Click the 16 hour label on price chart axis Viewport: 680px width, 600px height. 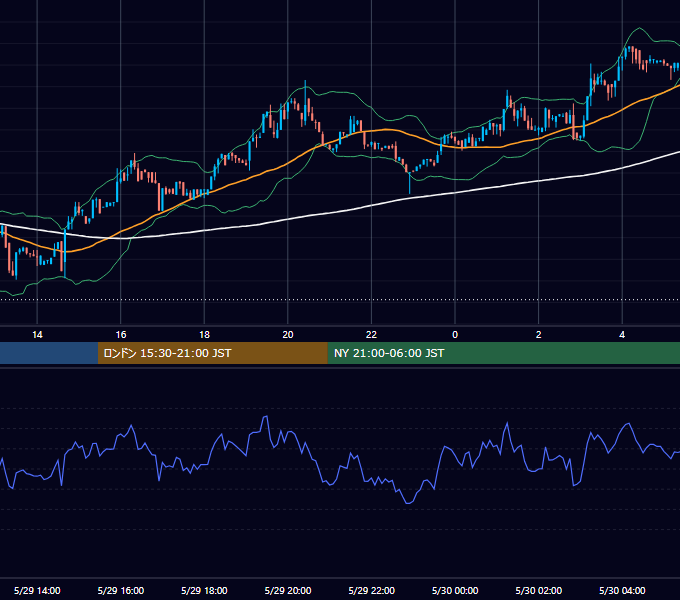click(x=121, y=335)
